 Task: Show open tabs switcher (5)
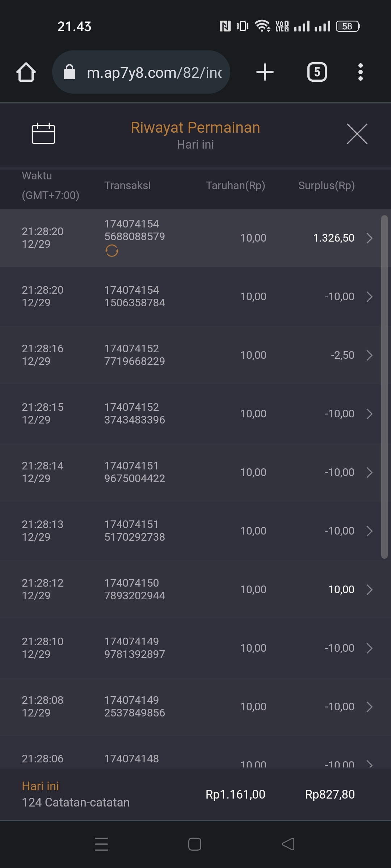(x=317, y=72)
